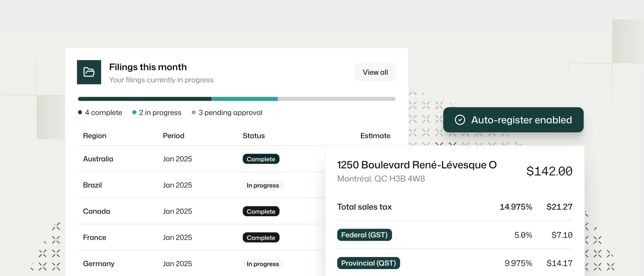Sort by the Region column header
The image size is (644, 276).
pos(95,136)
